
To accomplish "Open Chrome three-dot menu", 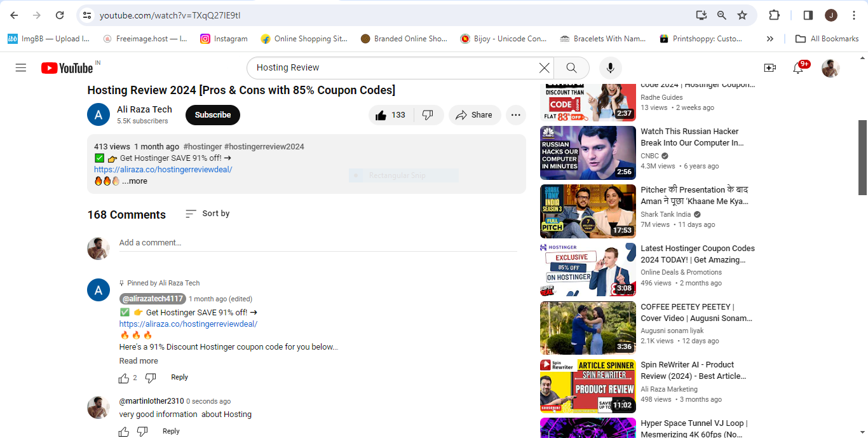I will 854,15.
